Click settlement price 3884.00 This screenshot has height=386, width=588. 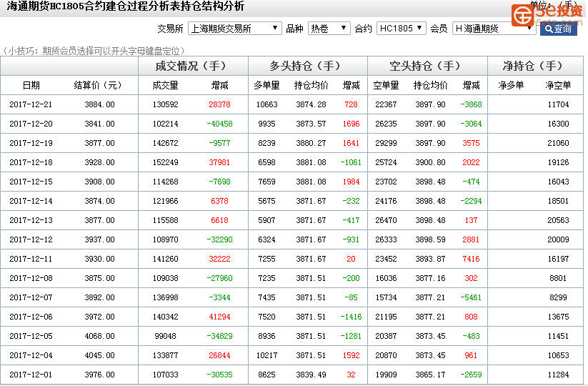coord(99,104)
